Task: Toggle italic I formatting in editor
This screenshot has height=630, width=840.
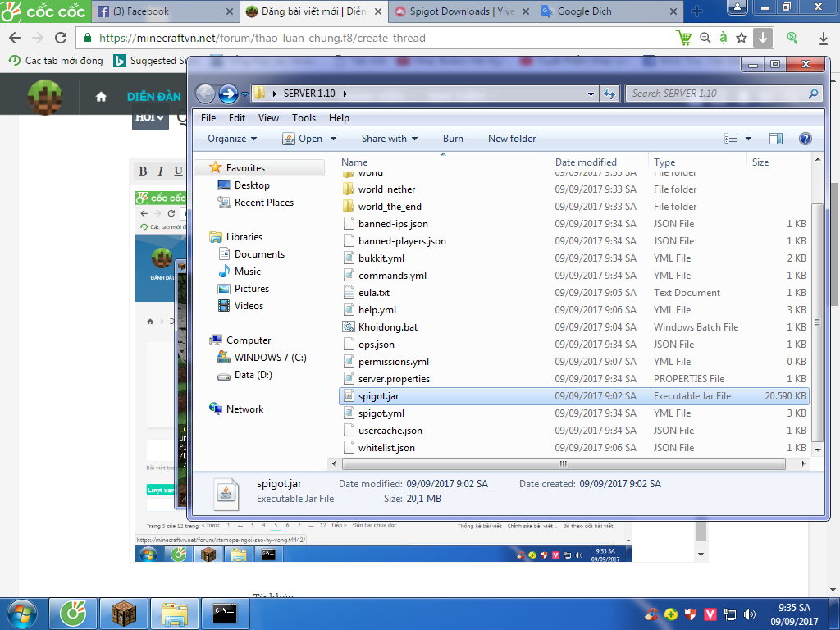Action: (x=160, y=171)
